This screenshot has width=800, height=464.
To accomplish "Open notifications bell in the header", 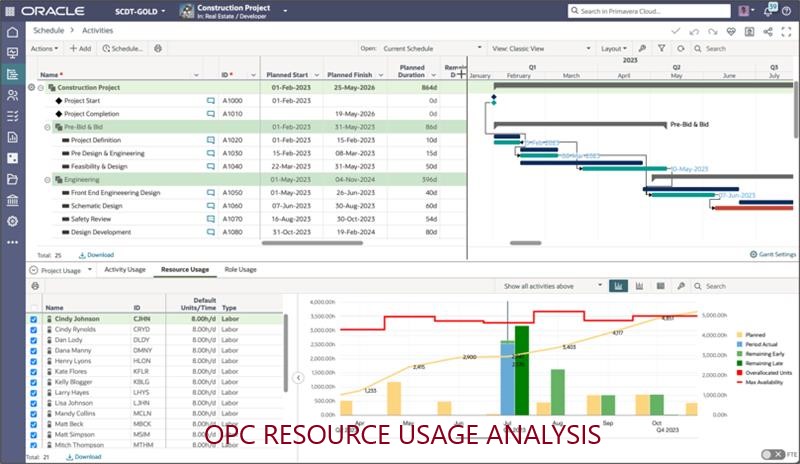I will [769, 11].
